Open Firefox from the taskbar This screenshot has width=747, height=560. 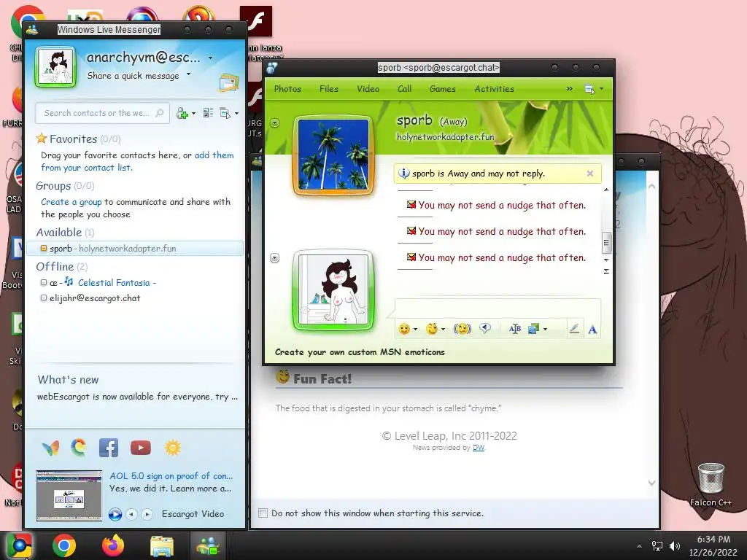pos(113,545)
